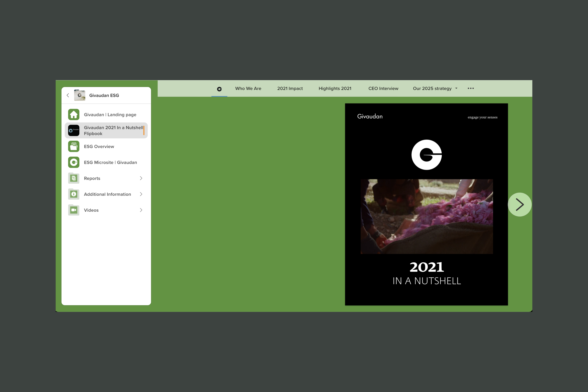Image resolution: width=588 pixels, height=392 pixels.
Task: Click the Landing page home icon
Action: [73, 114]
